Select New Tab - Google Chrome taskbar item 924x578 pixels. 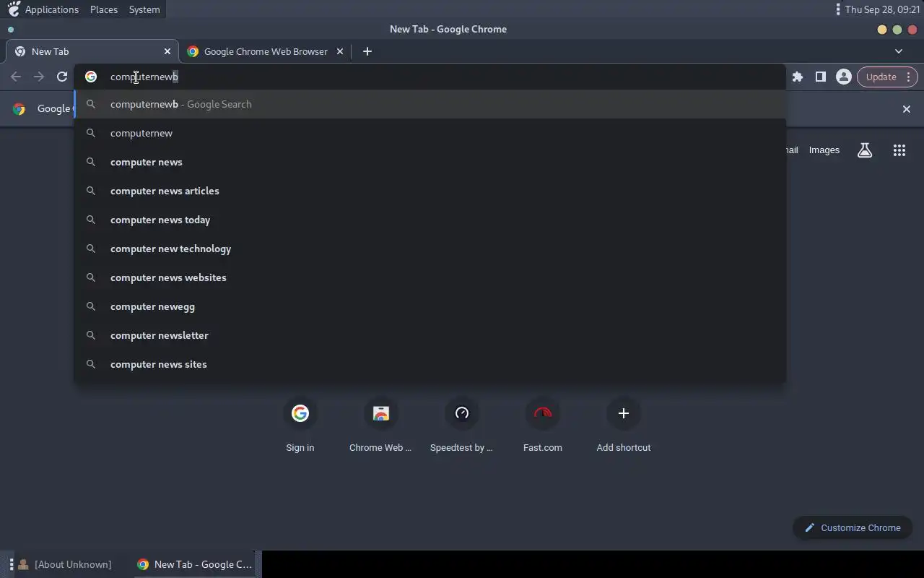coord(196,564)
